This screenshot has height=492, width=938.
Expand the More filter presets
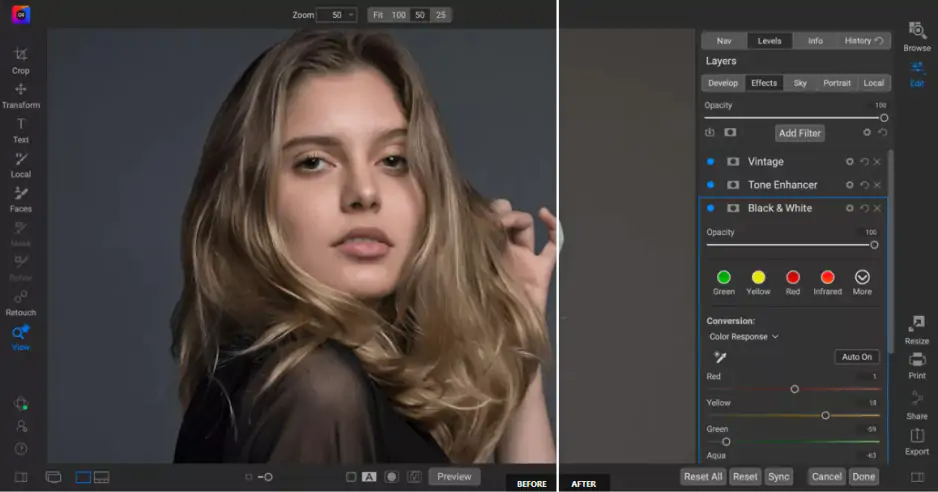click(862, 277)
